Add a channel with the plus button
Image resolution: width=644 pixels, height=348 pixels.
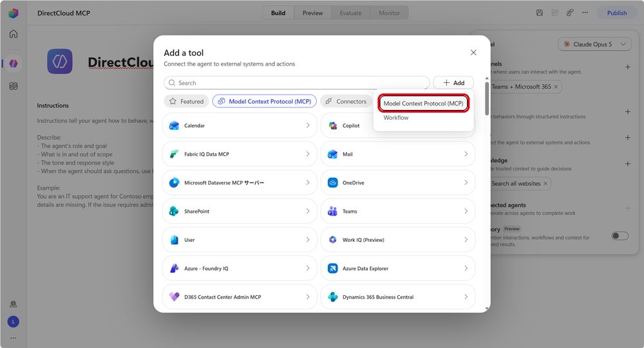[627, 67]
